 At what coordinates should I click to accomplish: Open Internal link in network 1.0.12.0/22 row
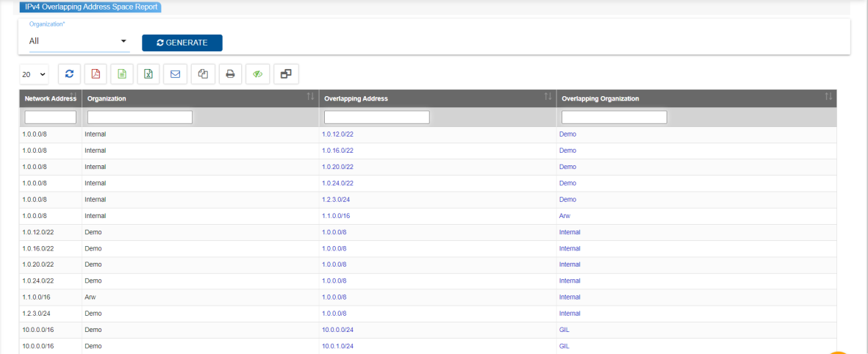570,232
